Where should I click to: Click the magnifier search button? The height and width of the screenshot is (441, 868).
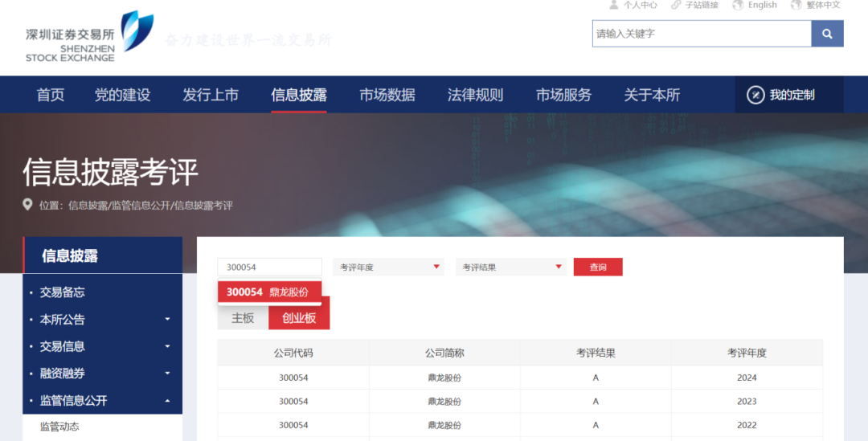point(827,34)
